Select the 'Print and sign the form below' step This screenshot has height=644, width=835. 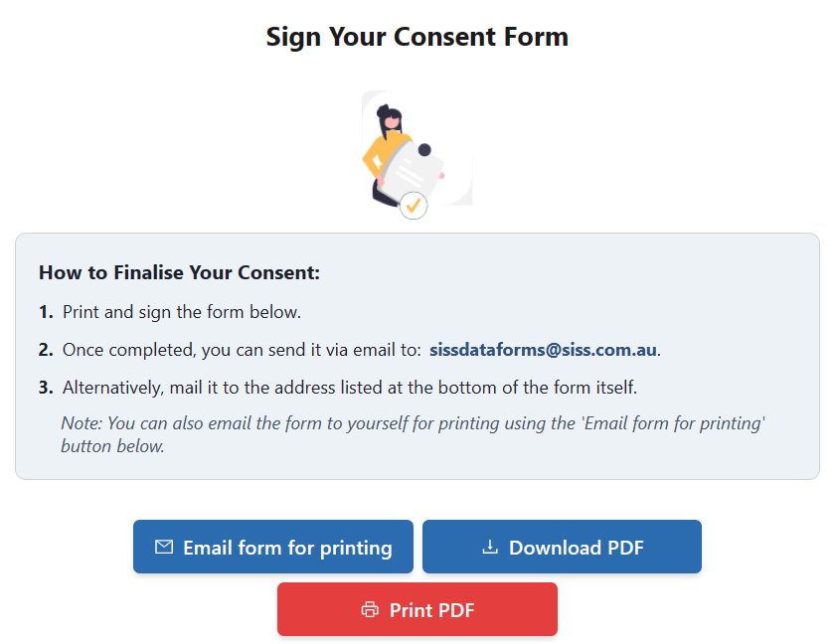coord(182,312)
